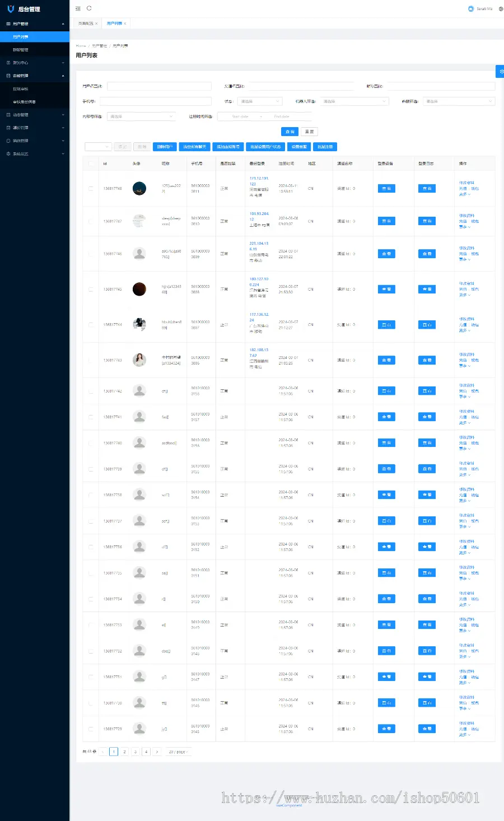
Task: Open the 用户列表 sidebar item
Action: (x=35, y=37)
